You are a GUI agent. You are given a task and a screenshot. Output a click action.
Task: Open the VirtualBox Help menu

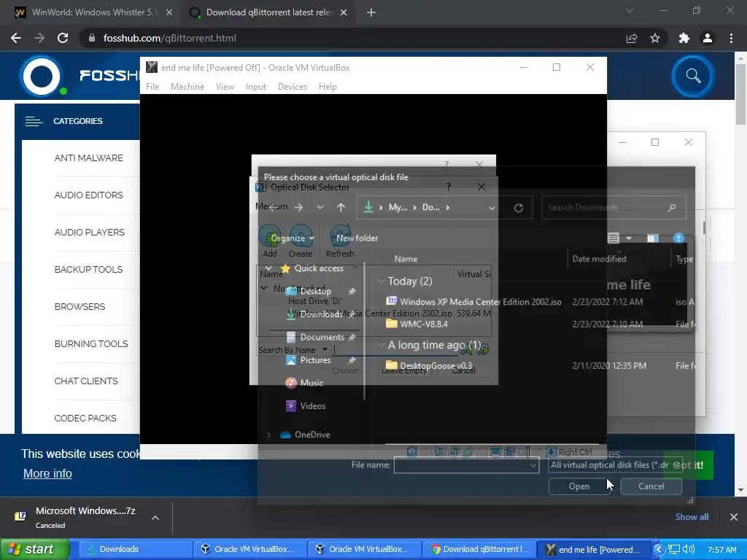(x=328, y=87)
